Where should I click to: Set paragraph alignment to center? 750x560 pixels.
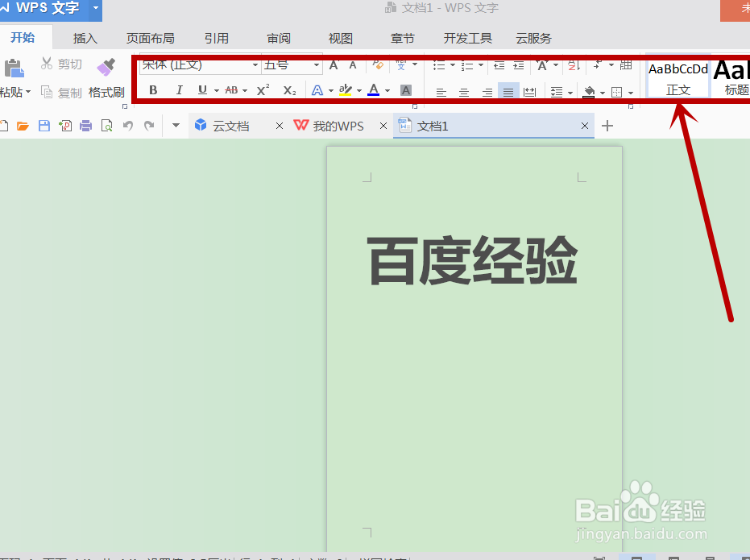point(464,92)
